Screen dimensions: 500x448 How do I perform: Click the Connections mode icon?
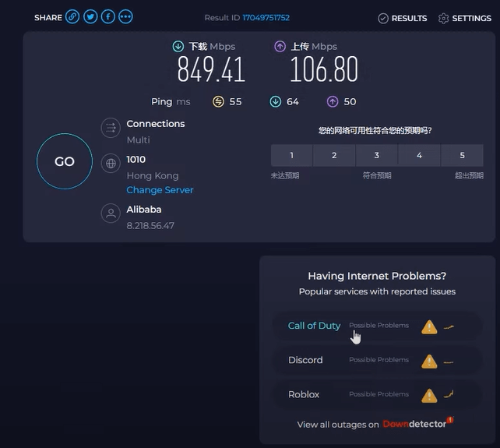[x=111, y=128]
